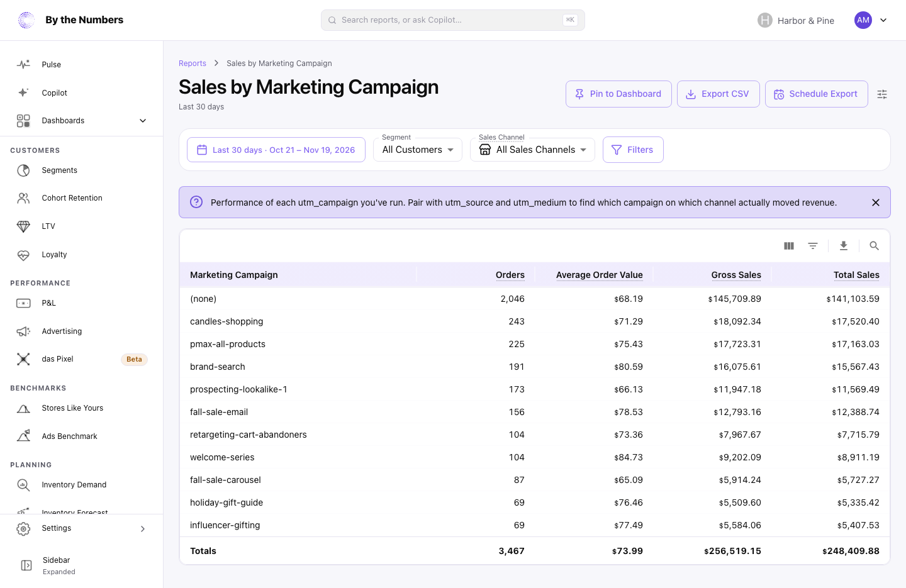This screenshot has height=588, width=906.
Task: Click the Pin to Dashboard button
Action: pyautogui.click(x=618, y=94)
